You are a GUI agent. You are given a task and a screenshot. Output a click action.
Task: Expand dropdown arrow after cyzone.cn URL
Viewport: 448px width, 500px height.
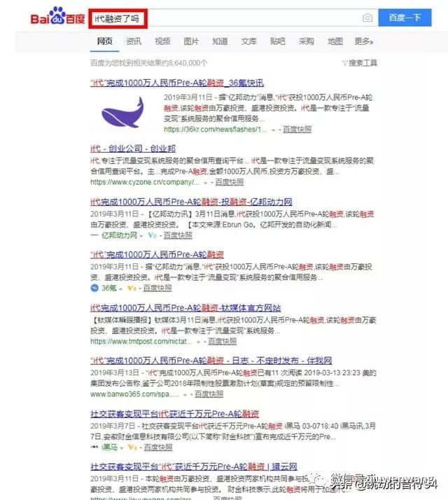(x=206, y=183)
